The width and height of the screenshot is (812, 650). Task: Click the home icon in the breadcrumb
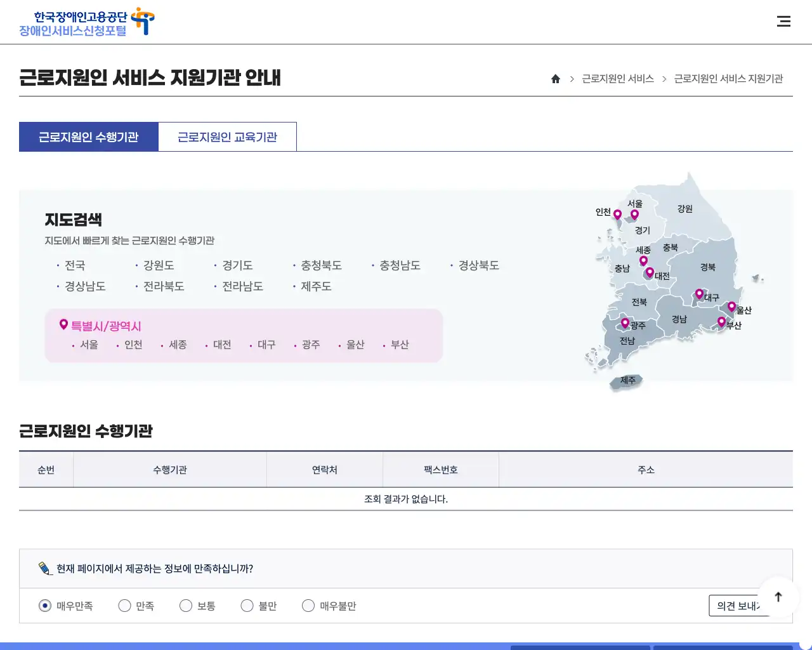[556, 79]
